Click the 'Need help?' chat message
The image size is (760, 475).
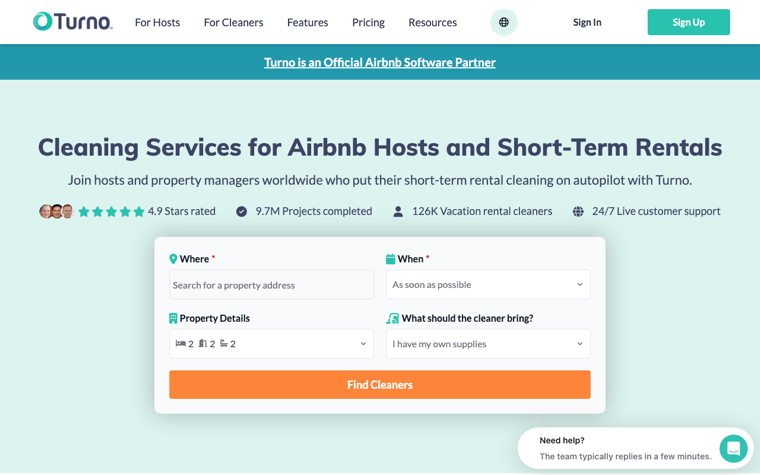(562, 440)
